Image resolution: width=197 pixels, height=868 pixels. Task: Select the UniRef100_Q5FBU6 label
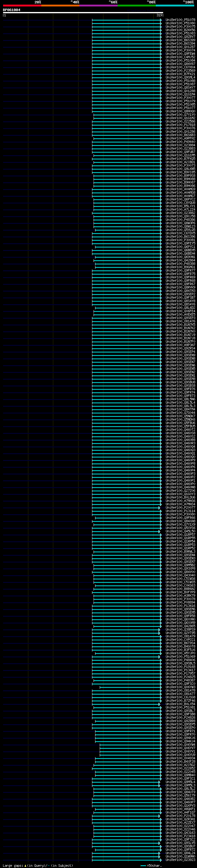[180, 423]
